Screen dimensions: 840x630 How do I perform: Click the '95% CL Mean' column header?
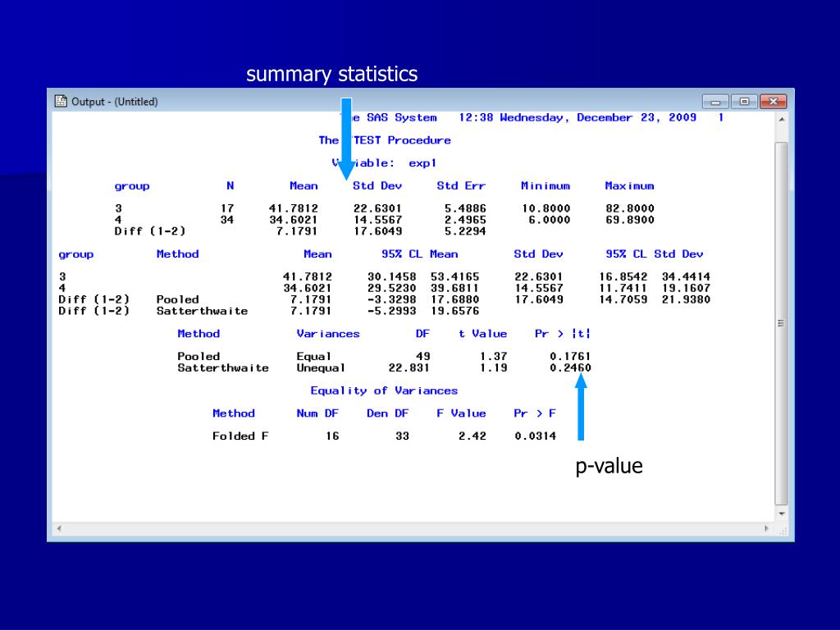[x=419, y=254]
